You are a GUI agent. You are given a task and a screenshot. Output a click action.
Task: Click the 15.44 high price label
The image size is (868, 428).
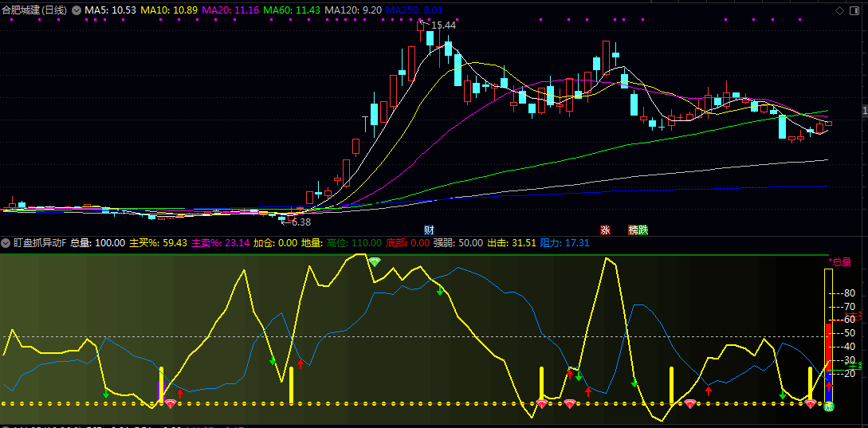point(443,26)
